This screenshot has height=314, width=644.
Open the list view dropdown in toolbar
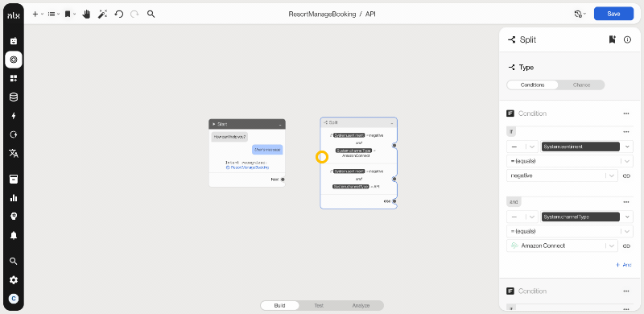pos(54,14)
